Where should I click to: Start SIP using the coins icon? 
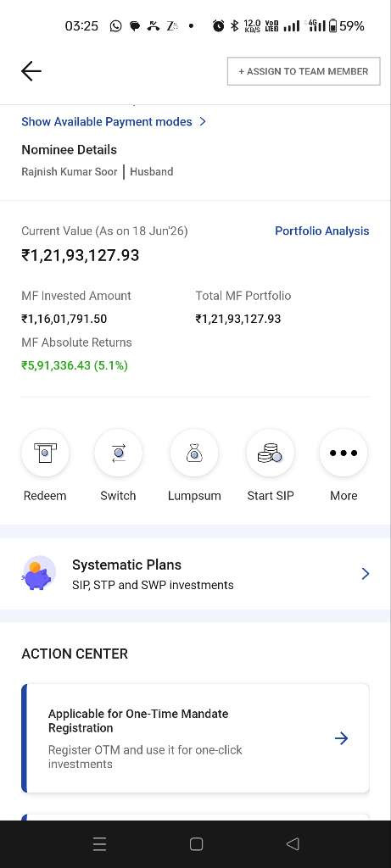coord(271,453)
